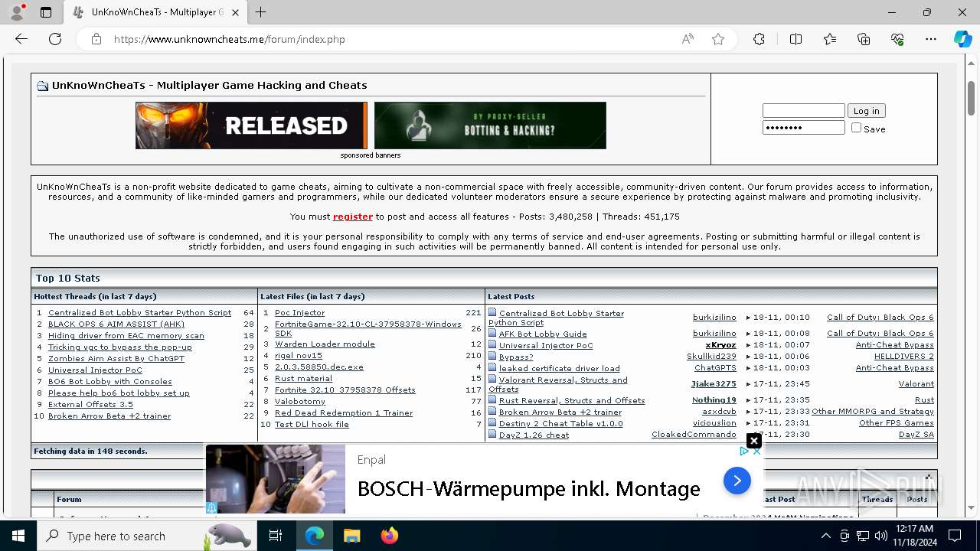Screen dimensions: 980x551
Task: Open Other MMORPG and Strategy forum
Action: (x=873, y=411)
